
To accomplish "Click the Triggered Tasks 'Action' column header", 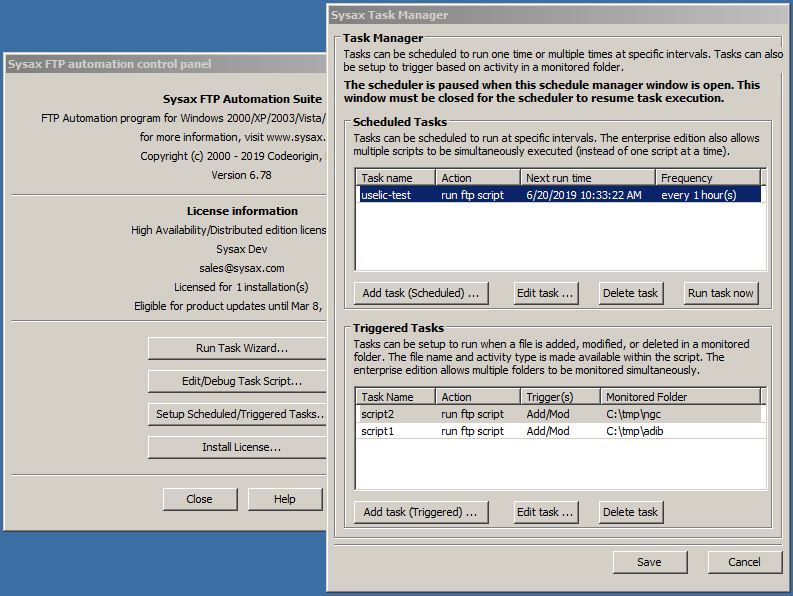I will (x=478, y=397).
